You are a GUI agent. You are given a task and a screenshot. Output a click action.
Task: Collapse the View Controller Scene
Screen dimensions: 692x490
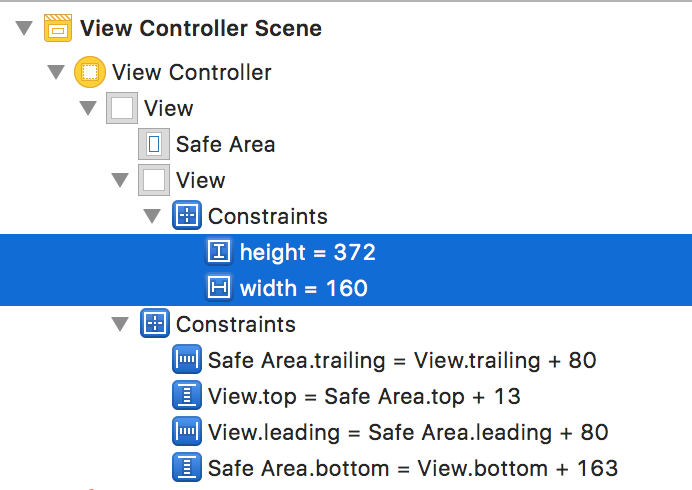click(24, 28)
